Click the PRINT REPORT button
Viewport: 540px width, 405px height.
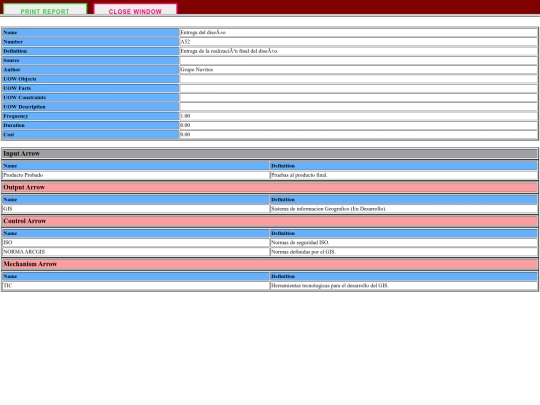coord(45,9)
